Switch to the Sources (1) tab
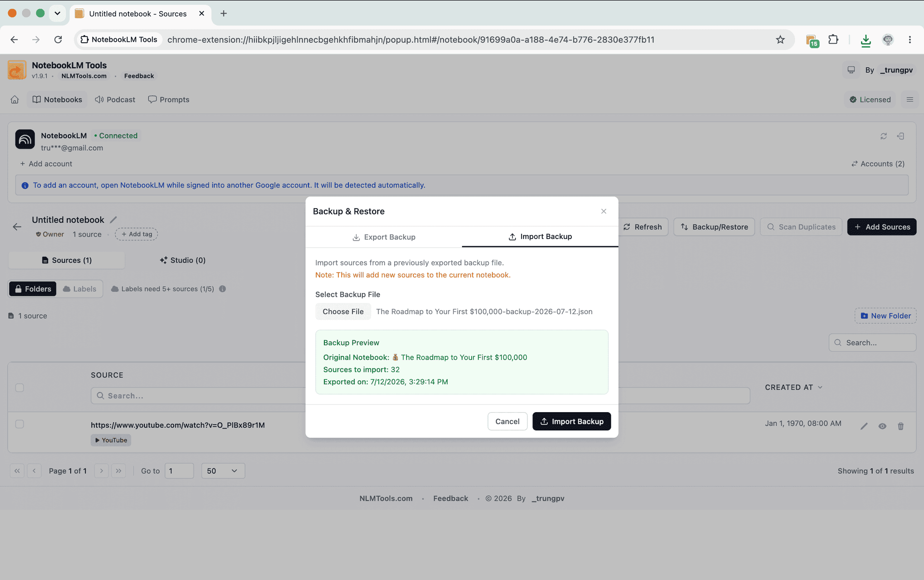The height and width of the screenshot is (580, 924). coord(66,260)
